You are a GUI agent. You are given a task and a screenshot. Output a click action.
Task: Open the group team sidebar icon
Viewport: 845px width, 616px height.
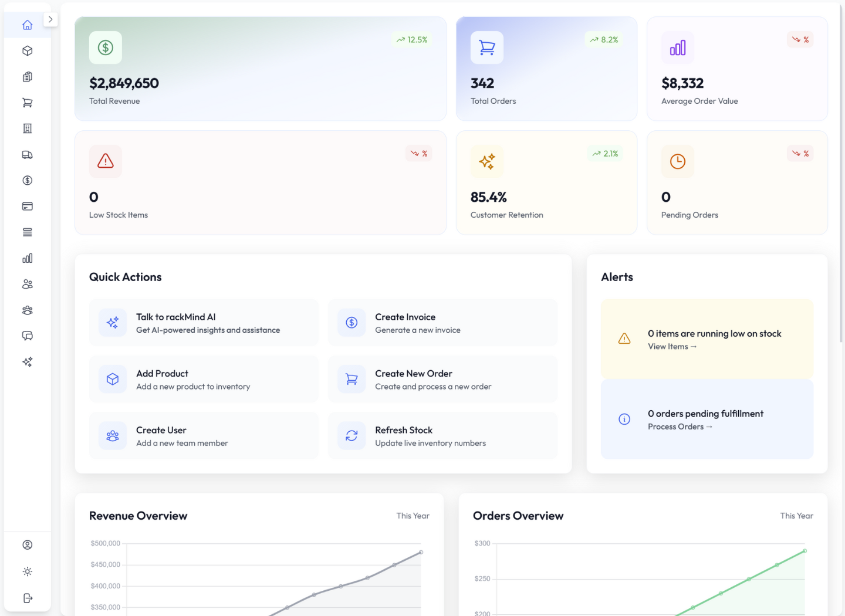pyautogui.click(x=27, y=310)
